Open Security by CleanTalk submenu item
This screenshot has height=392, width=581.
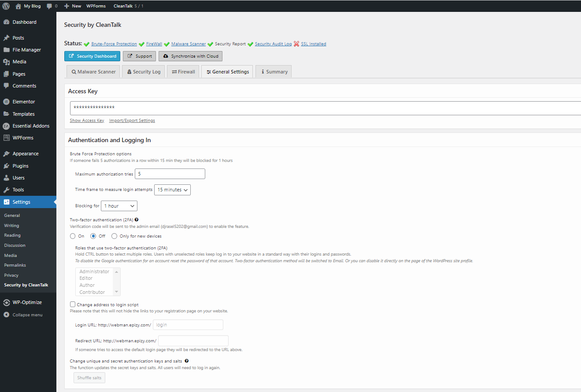tap(26, 285)
